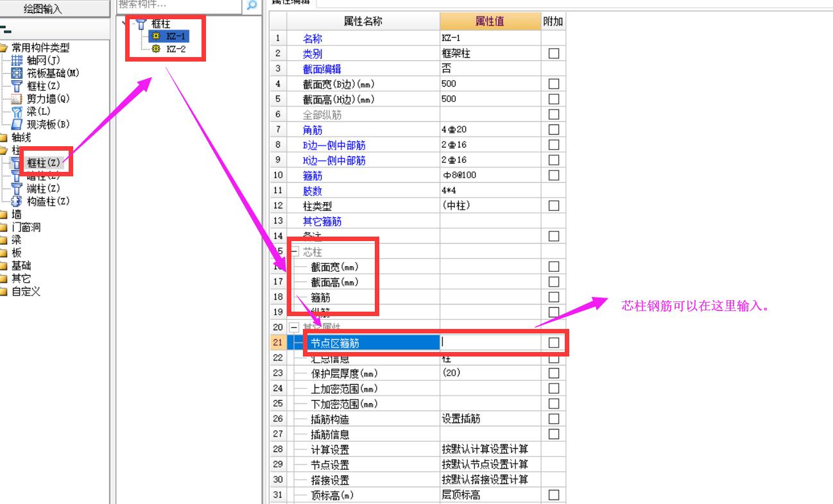Click the 属性名称 column header

[x=363, y=21]
